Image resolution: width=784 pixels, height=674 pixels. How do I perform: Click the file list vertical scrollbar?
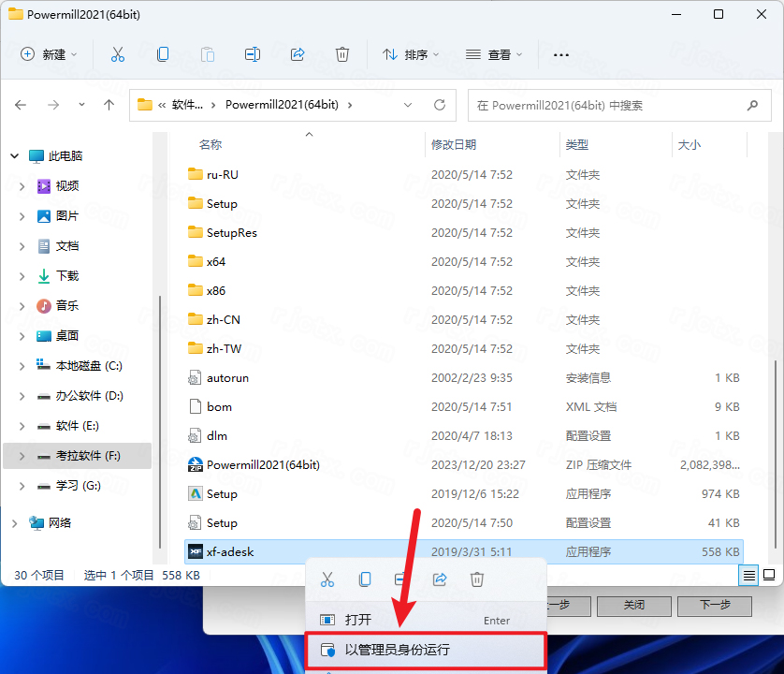click(x=776, y=455)
